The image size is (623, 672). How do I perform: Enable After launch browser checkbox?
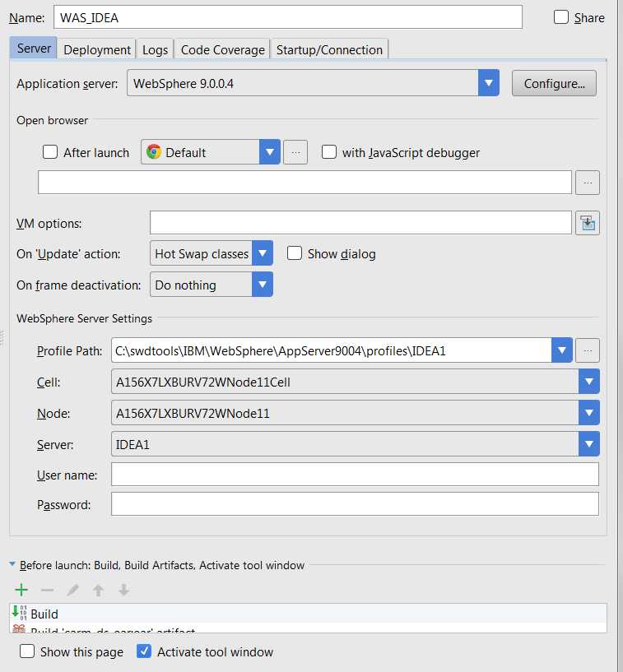coord(50,151)
